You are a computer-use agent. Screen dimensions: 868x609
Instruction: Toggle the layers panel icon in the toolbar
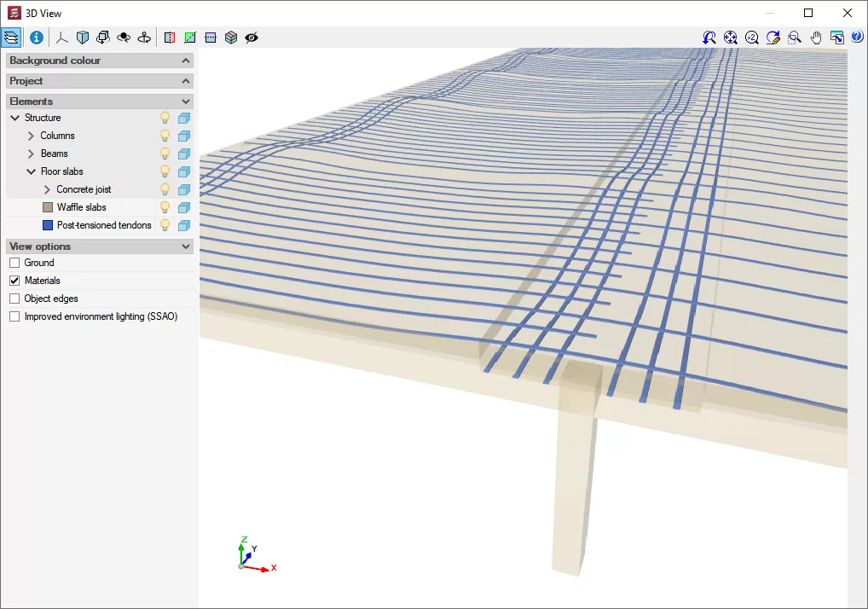click(x=12, y=38)
